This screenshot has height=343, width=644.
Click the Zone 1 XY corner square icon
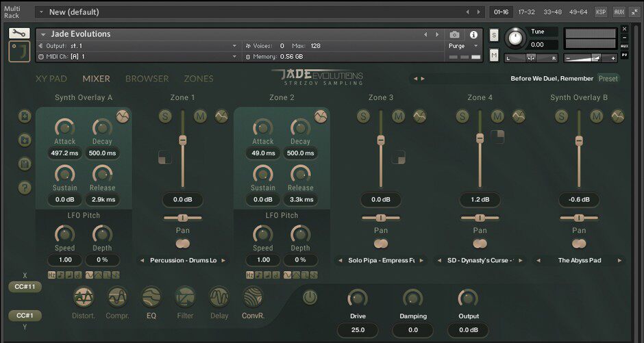[x=164, y=157]
